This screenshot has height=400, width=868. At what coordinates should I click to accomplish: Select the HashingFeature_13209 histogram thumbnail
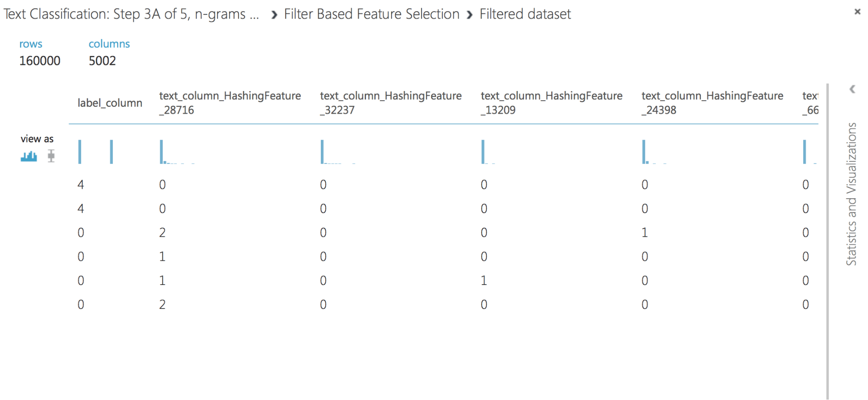coord(488,152)
